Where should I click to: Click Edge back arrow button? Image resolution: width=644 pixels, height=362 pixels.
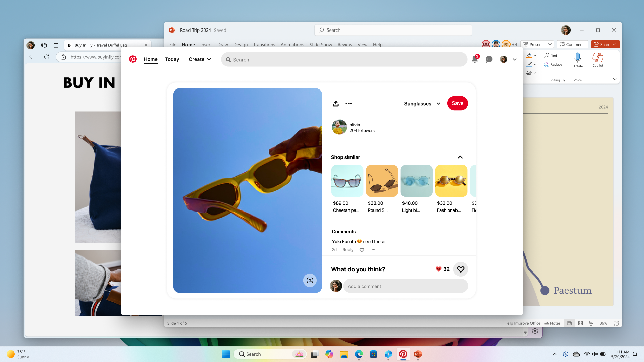(x=32, y=57)
